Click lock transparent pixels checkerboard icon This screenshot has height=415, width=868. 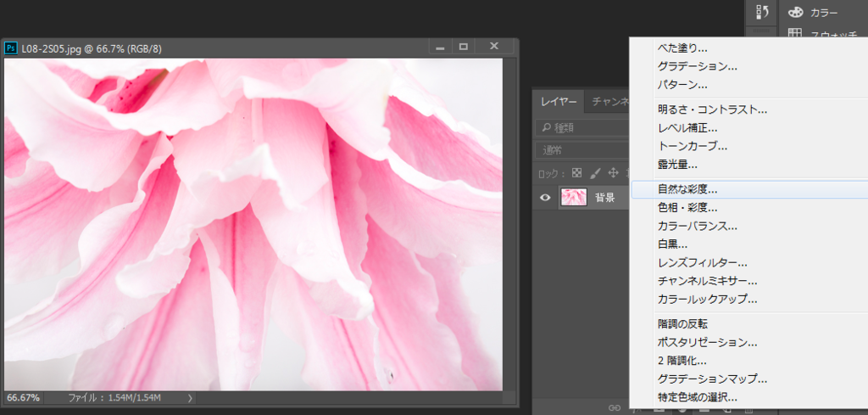[x=576, y=172]
